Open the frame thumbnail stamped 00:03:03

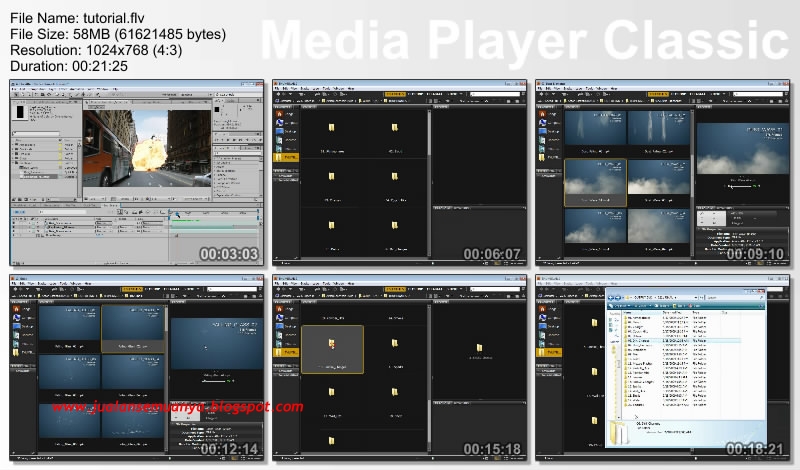click(x=137, y=172)
